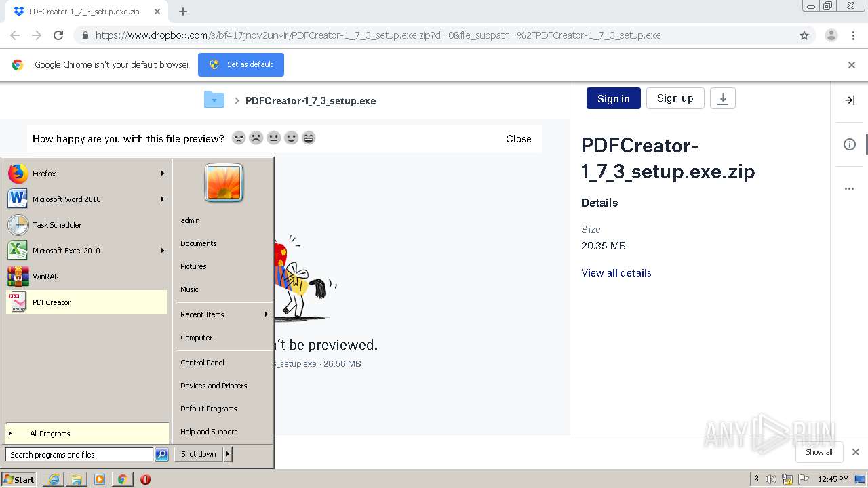
Task: Bookmark this page with the star icon
Action: point(804,35)
